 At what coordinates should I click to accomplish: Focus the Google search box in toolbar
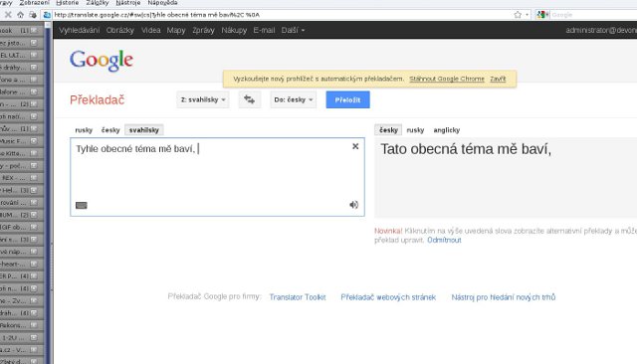pos(593,15)
